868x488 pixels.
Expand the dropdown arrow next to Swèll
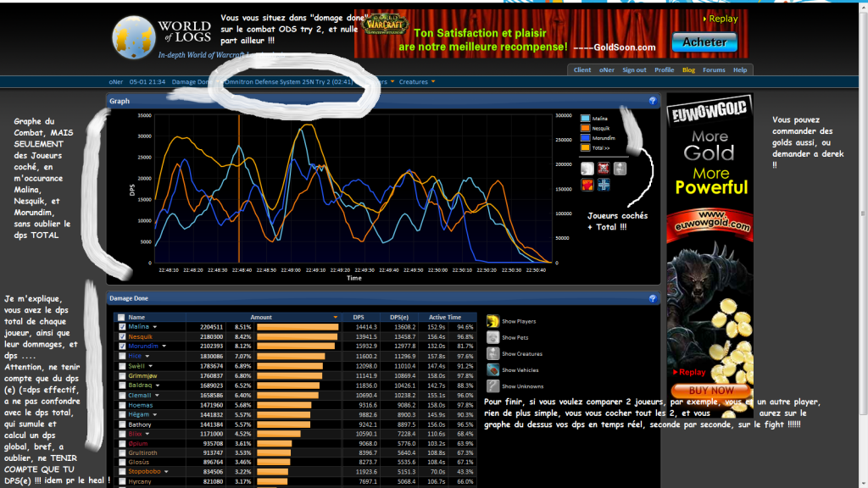[151, 366]
